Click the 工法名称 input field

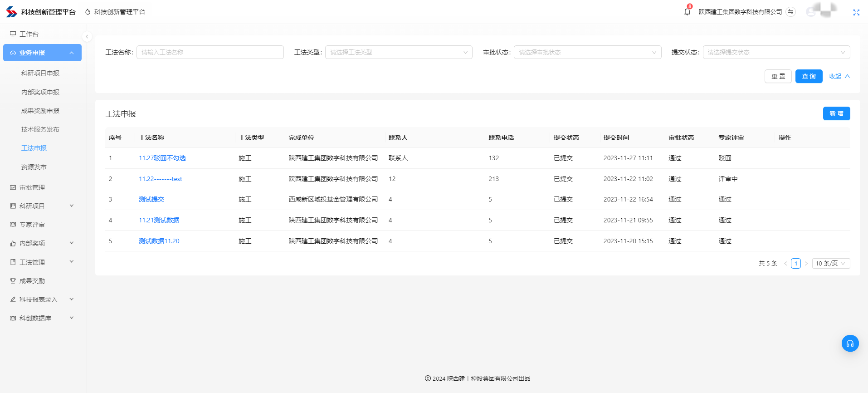coord(210,52)
